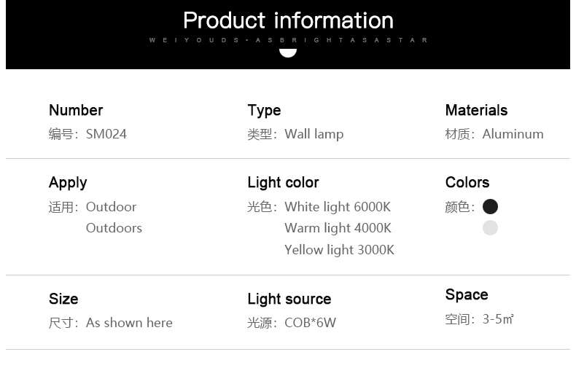
Task: Click the black color swatch
Action: click(490, 207)
